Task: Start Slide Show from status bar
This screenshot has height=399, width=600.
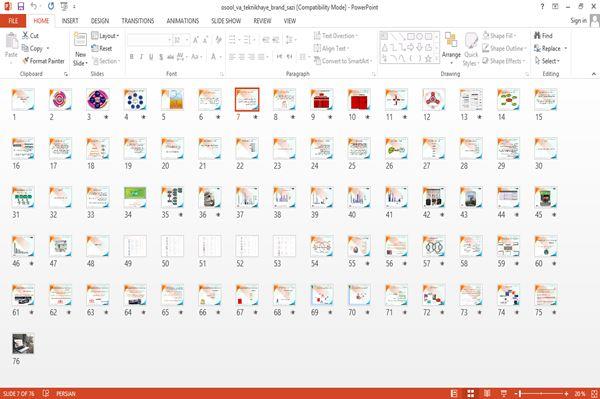Action: [504, 393]
